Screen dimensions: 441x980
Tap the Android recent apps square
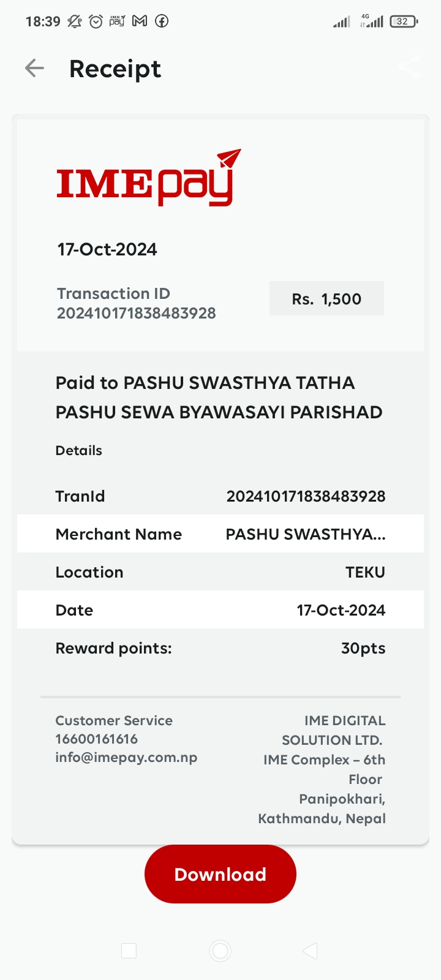click(x=129, y=951)
